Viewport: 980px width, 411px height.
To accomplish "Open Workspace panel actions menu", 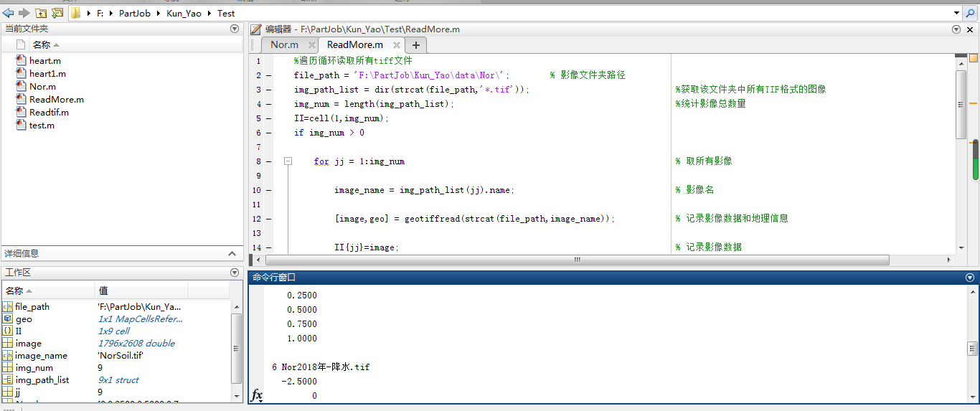I will point(235,273).
